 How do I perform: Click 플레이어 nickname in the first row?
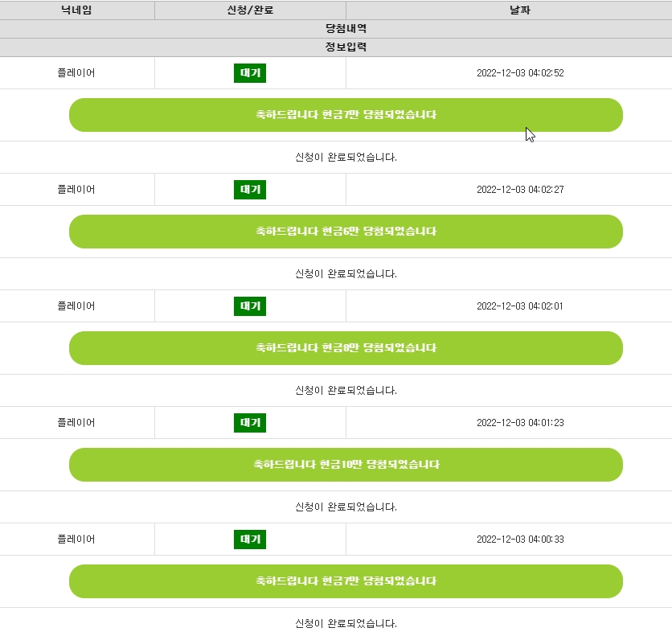76,73
